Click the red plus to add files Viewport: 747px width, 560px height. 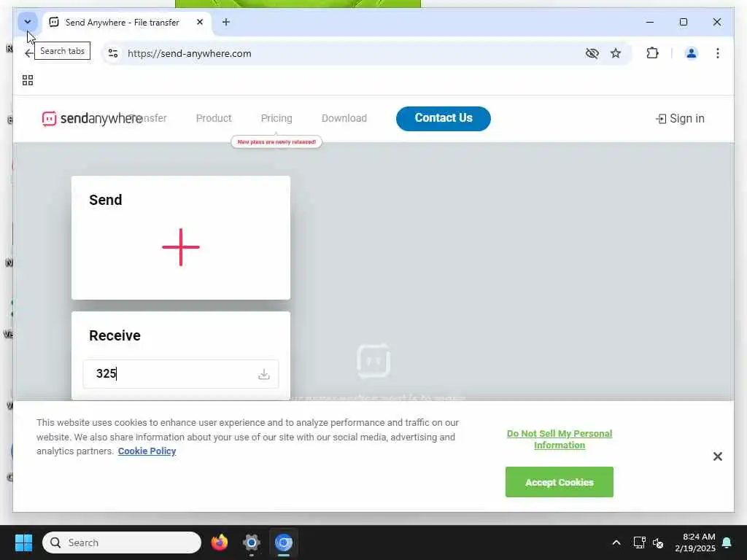181,247
